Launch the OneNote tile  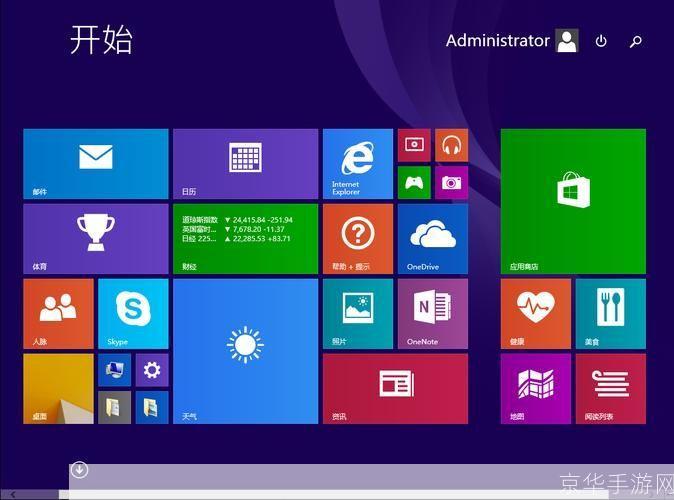(x=433, y=314)
